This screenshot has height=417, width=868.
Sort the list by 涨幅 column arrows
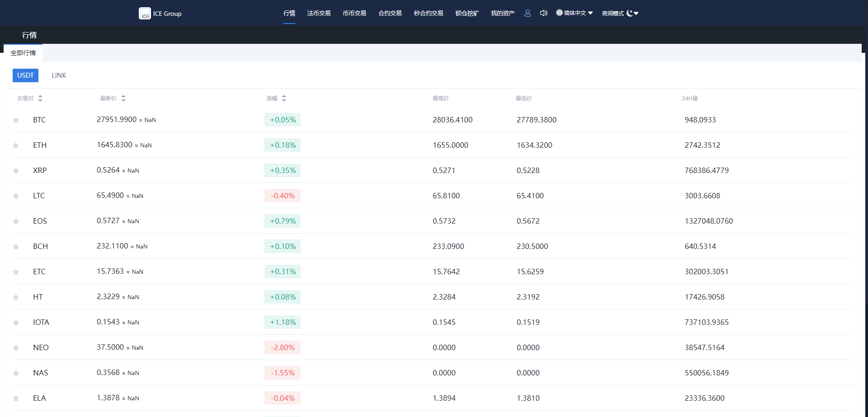coord(284,98)
